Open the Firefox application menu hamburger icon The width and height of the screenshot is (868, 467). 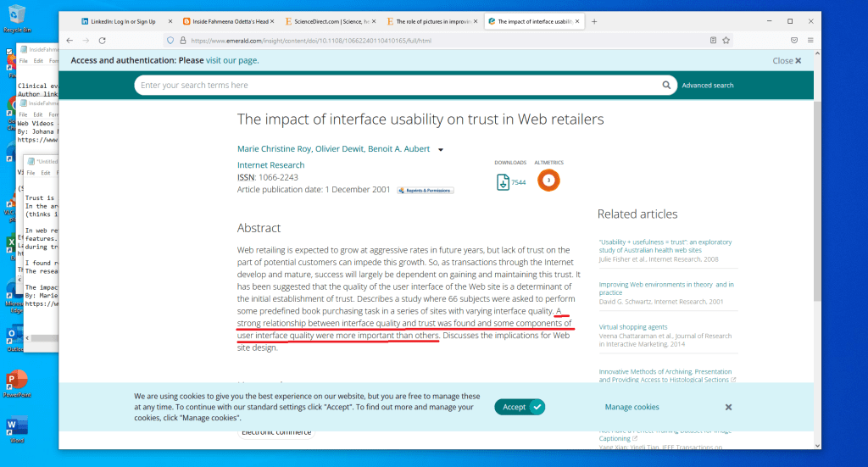click(810, 40)
